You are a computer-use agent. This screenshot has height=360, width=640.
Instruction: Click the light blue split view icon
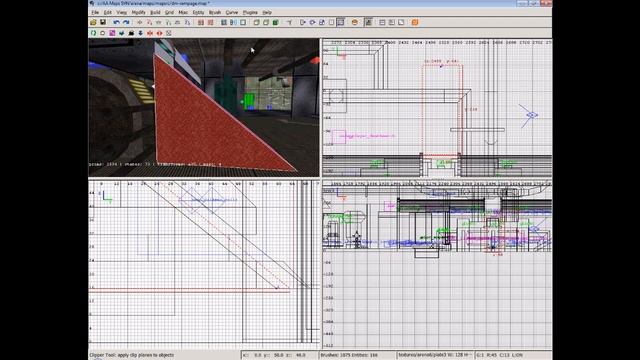[233, 22]
